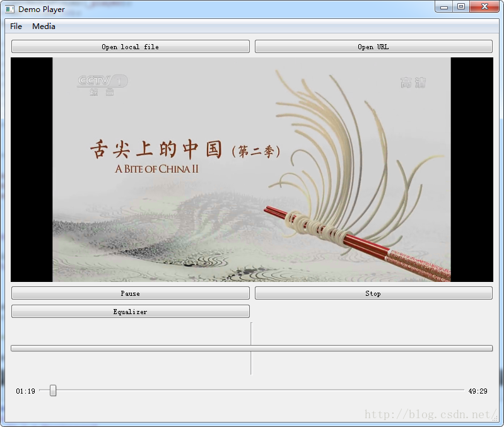
Task: Click the elapsed time 01:19
Action: 25,391
